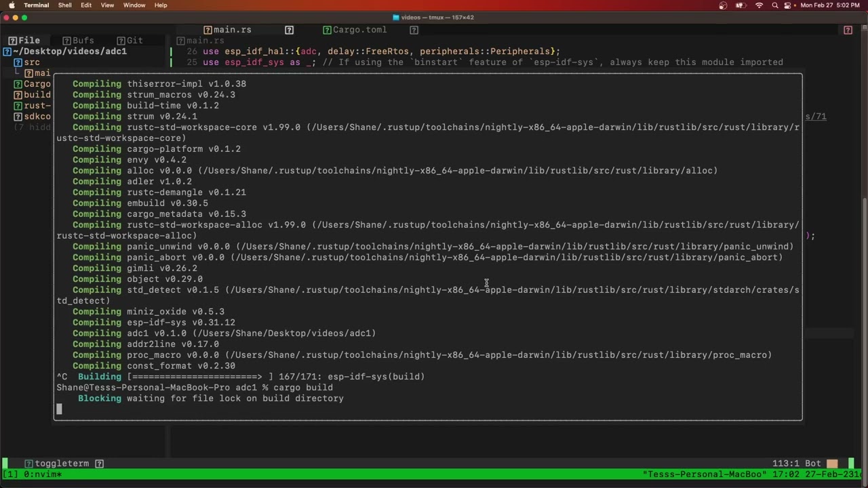Click the File tab's icon

[x=12, y=41]
